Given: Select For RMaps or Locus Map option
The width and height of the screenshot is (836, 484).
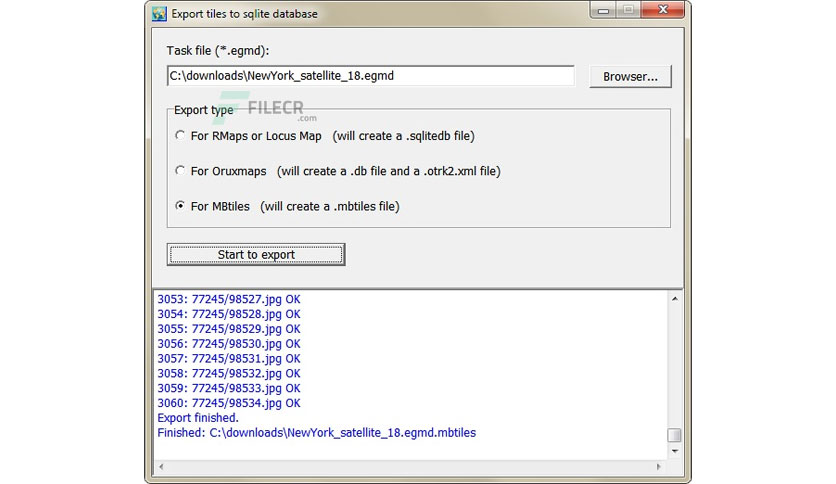Looking at the screenshot, I should [x=180, y=135].
